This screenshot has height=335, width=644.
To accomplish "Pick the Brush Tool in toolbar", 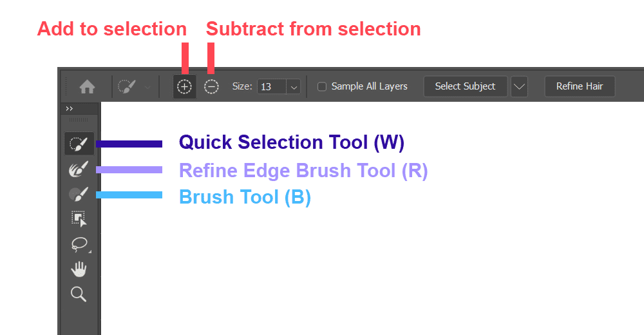I will [79, 194].
